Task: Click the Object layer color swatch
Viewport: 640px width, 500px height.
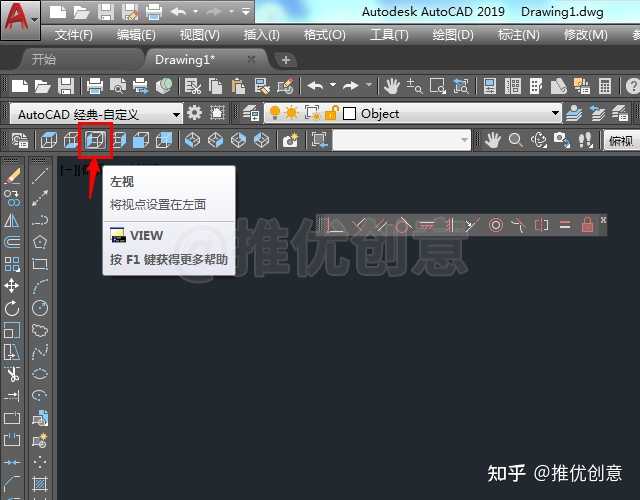Action: click(349, 113)
